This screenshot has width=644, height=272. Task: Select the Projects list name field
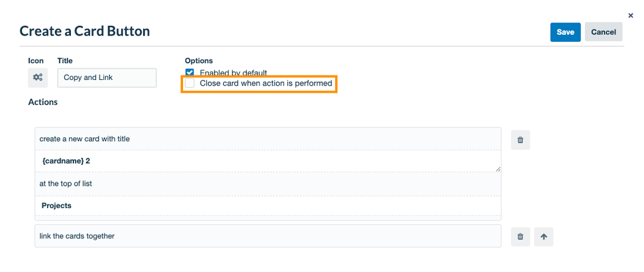coord(268,206)
